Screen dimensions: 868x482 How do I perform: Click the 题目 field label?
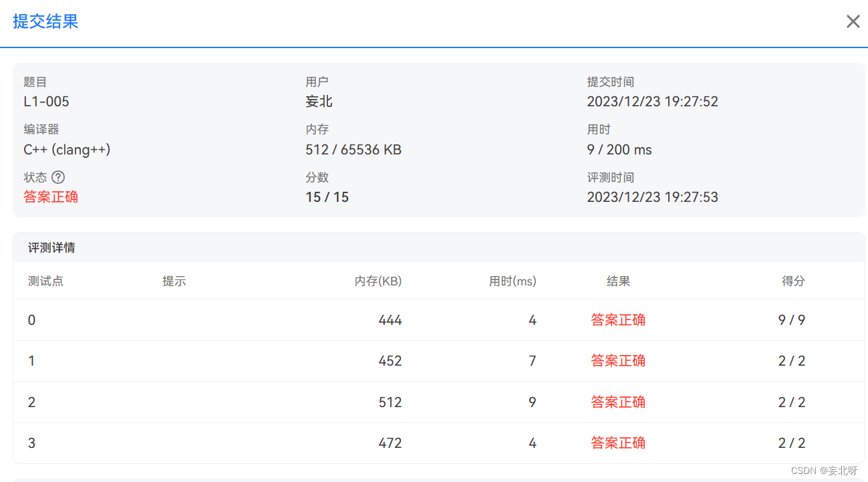pyautogui.click(x=35, y=82)
